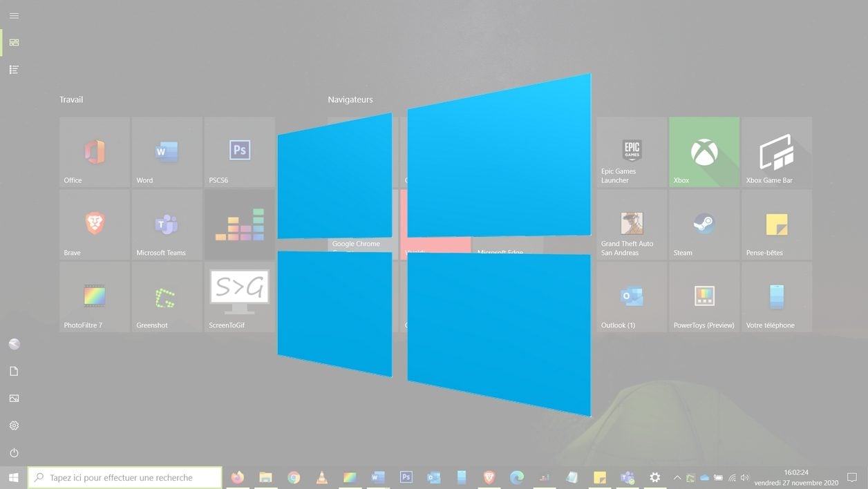
Task: Open Settings from the Start sidebar
Action: tap(14, 425)
